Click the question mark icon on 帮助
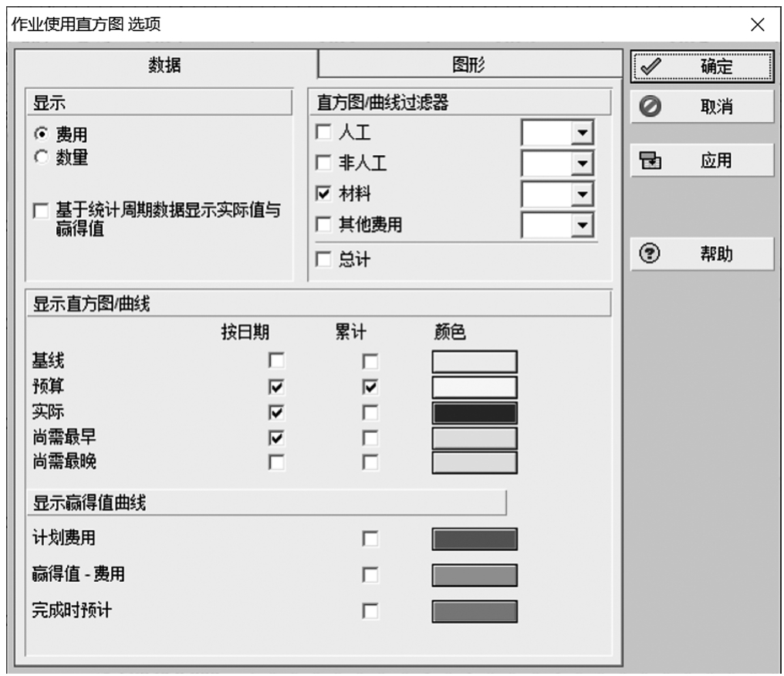The width and height of the screenshot is (784, 676). point(651,255)
